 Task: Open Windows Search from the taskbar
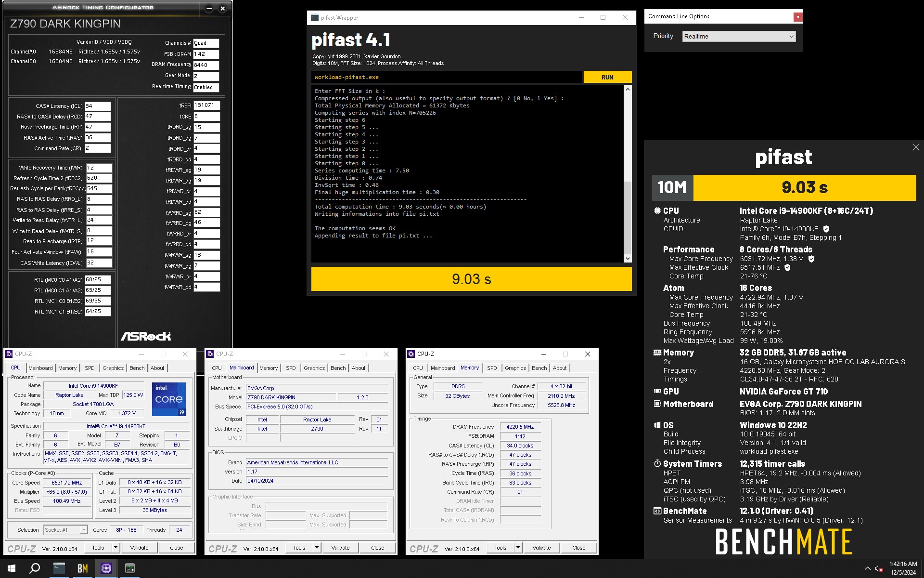coord(35,568)
